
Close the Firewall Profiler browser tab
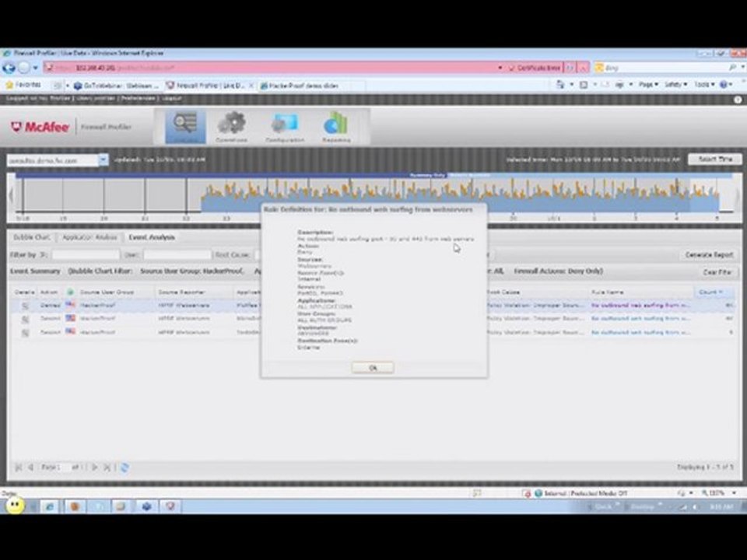point(251,86)
